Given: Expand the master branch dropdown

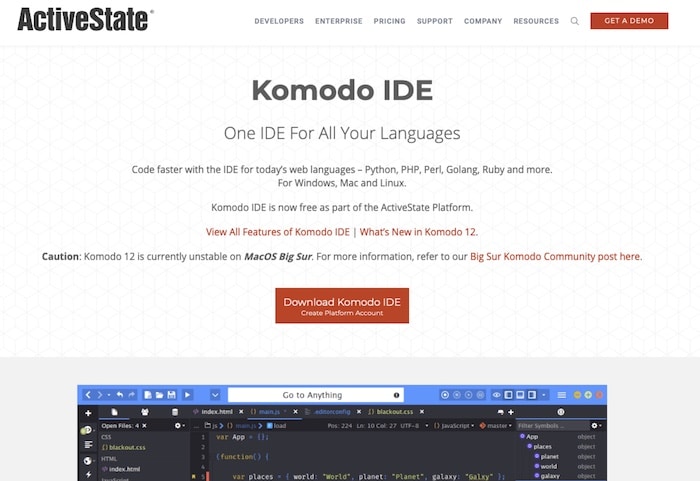Looking at the screenshot, I should pos(495,425).
